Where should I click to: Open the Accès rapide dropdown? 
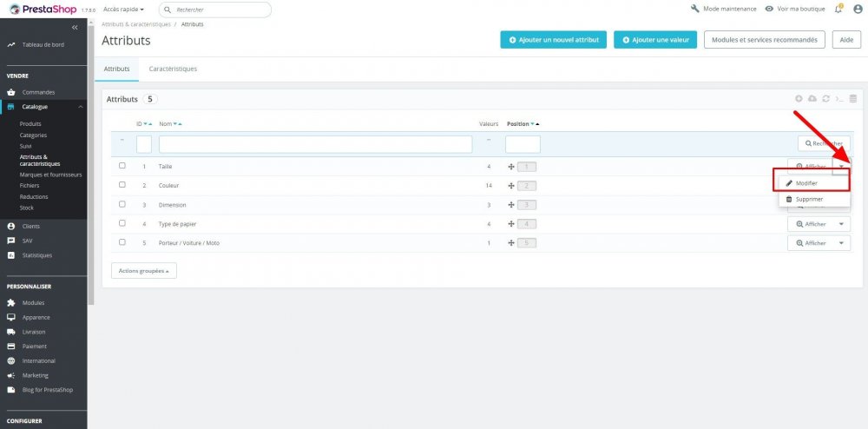(x=123, y=10)
